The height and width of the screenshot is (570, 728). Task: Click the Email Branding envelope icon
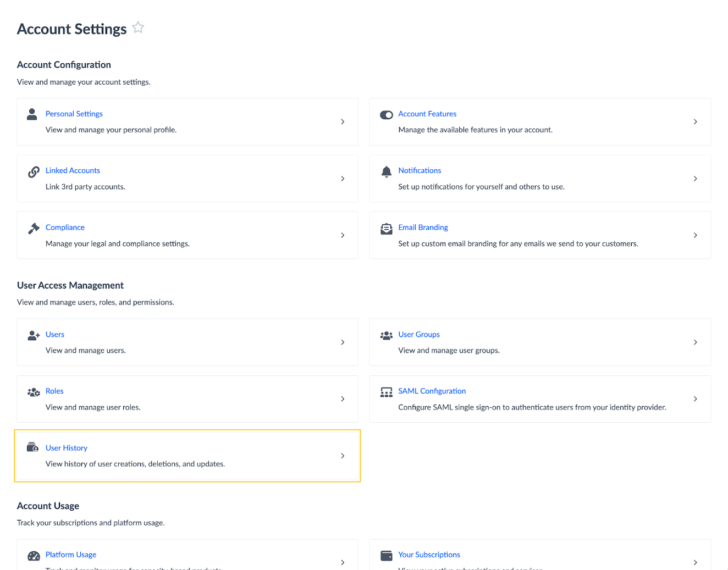click(x=387, y=229)
